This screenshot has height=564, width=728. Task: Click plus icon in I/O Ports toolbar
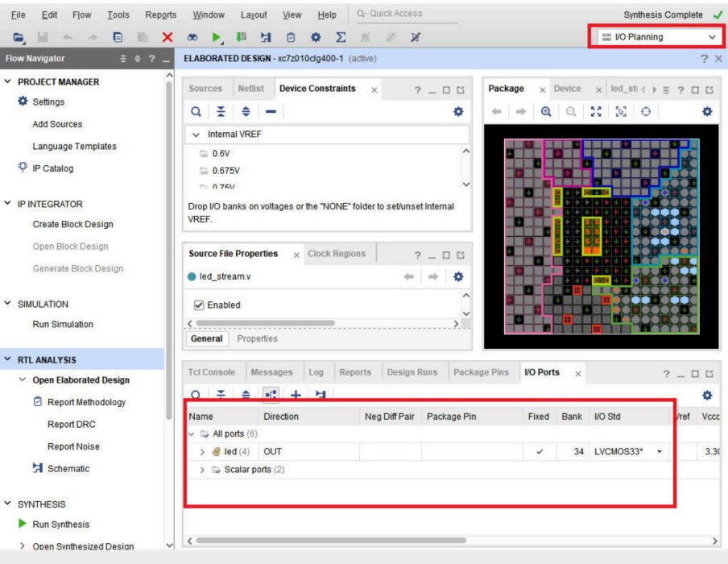point(296,395)
